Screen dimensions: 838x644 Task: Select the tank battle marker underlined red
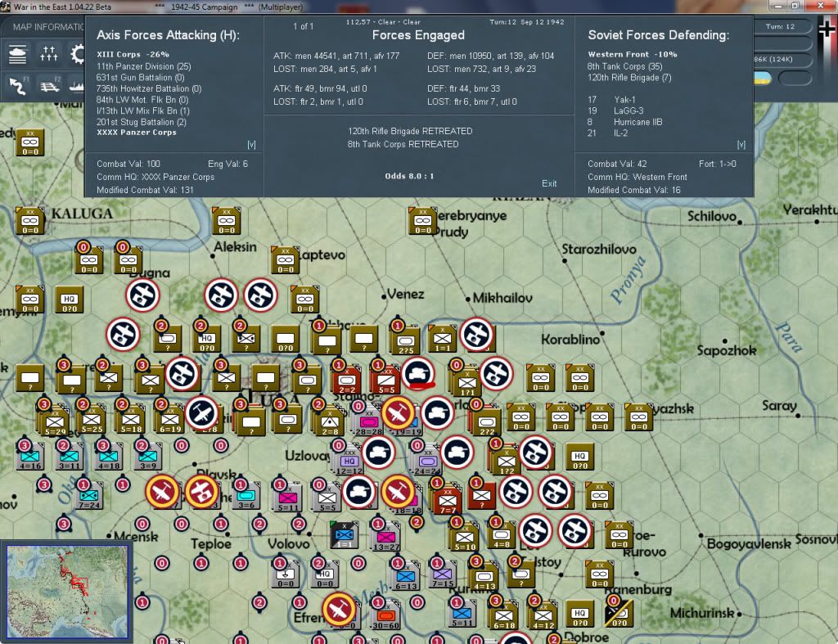(x=418, y=373)
